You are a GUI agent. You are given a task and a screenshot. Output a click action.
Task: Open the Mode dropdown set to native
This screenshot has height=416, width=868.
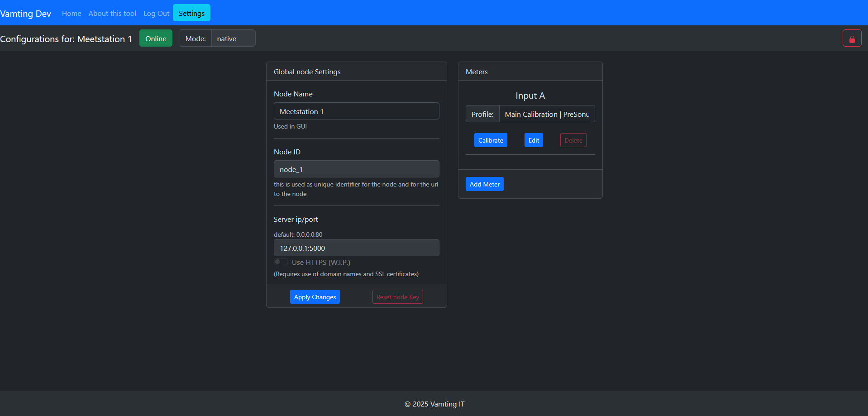pyautogui.click(x=233, y=38)
